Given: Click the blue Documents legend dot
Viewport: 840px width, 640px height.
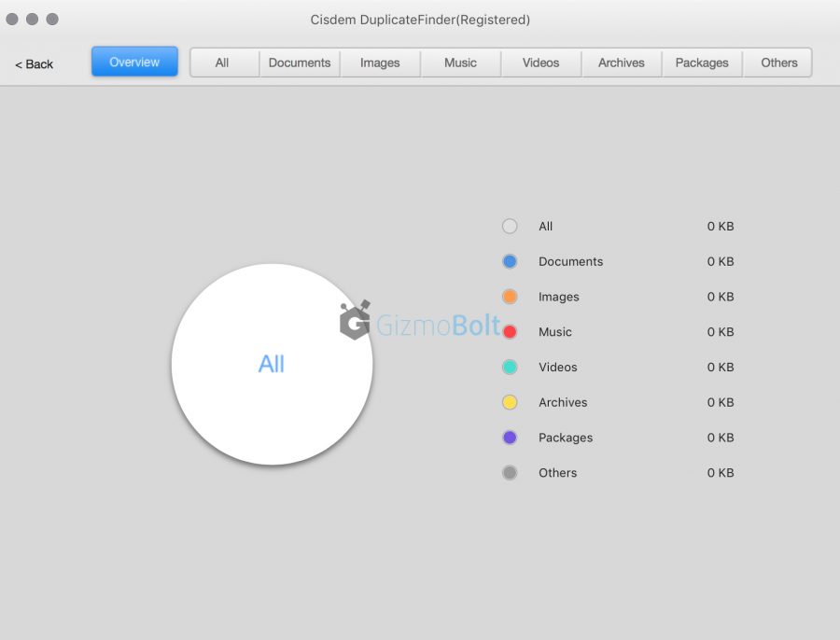Looking at the screenshot, I should pyautogui.click(x=510, y=261).
